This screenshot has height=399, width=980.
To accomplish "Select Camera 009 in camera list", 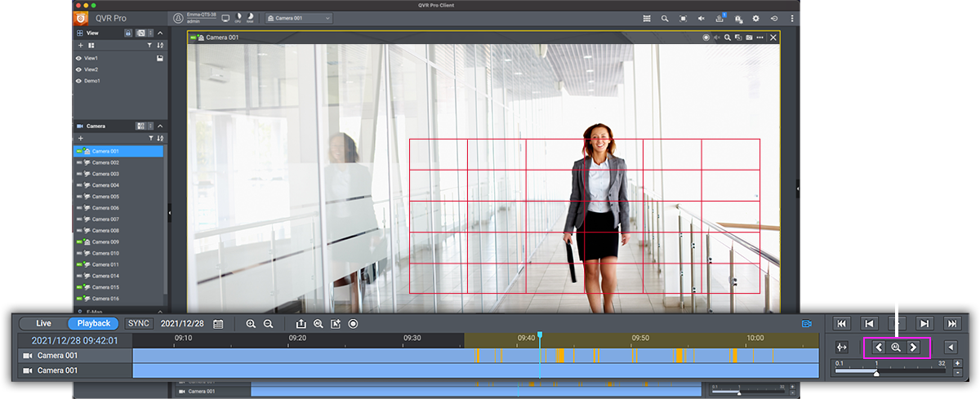I will [x=105, y=242].
